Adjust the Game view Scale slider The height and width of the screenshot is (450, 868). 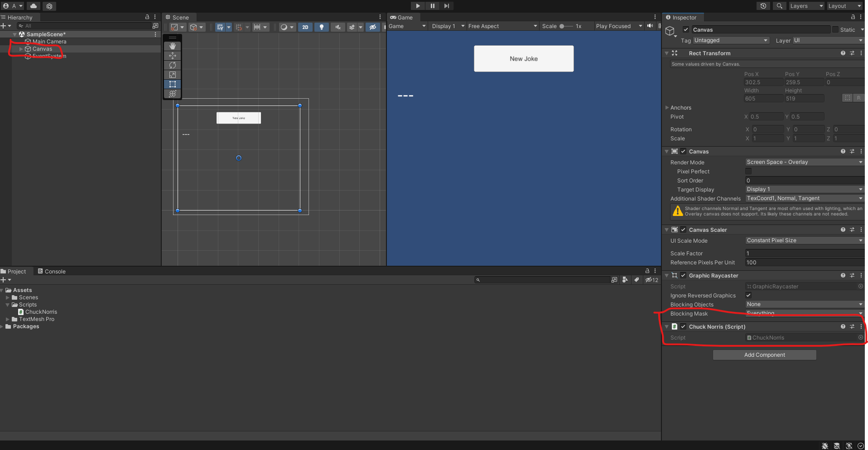coord(562,26)
